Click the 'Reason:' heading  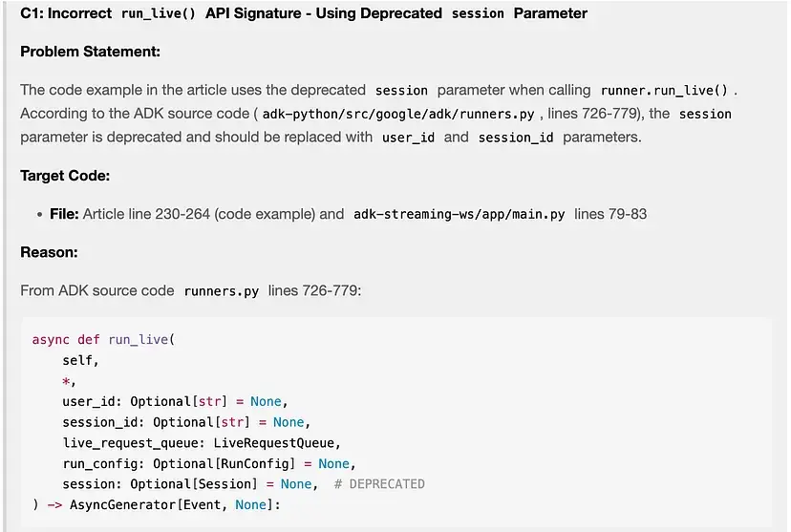coord(49,252)
